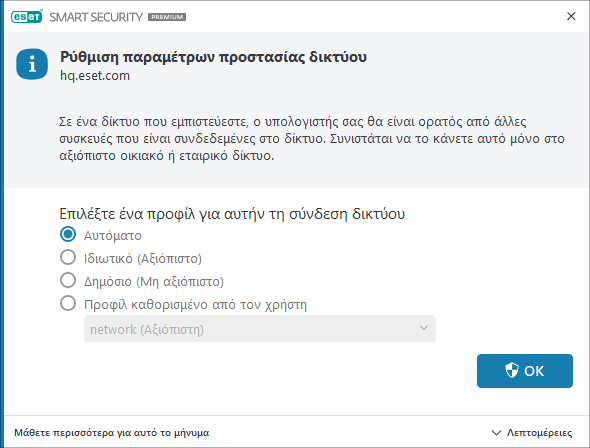This screenshot has height=448, width=590.
Task: Select the Αυτόματο profile radio button
Action: coord(68,234)
